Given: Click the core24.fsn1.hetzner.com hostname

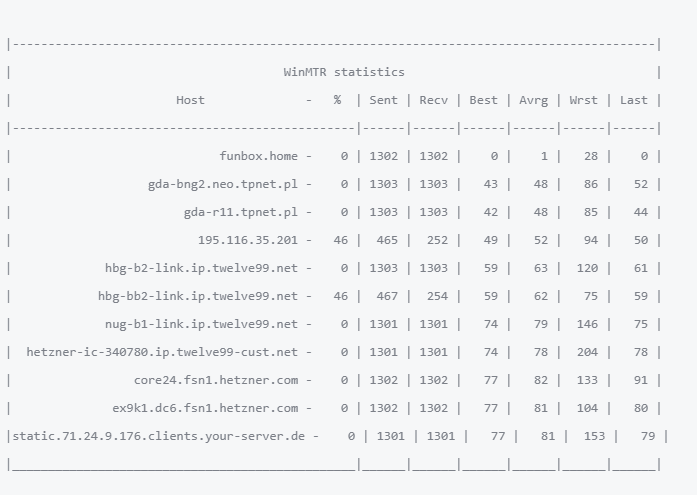Looking at the screenshot, I should tap(215, 380).
